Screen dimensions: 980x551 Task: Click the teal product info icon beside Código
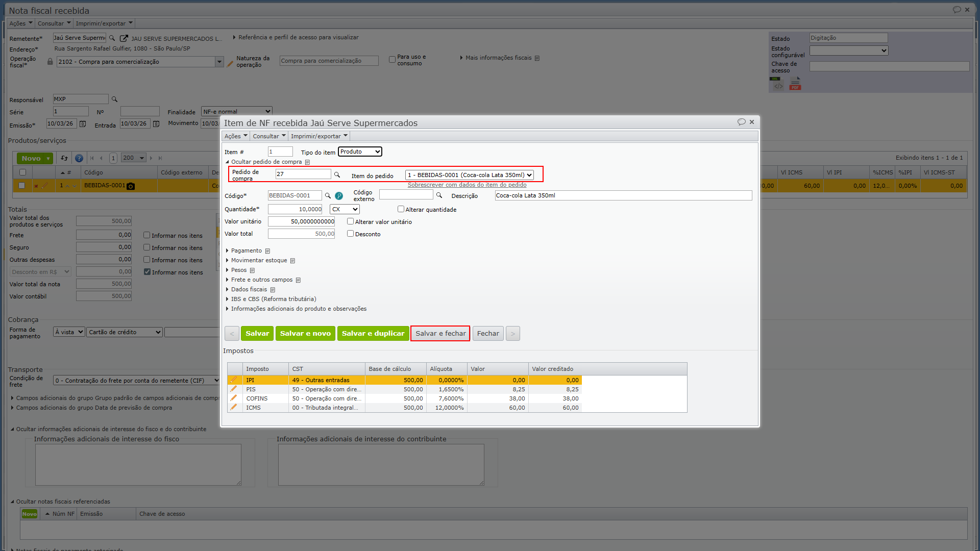(x=339, y=195)
